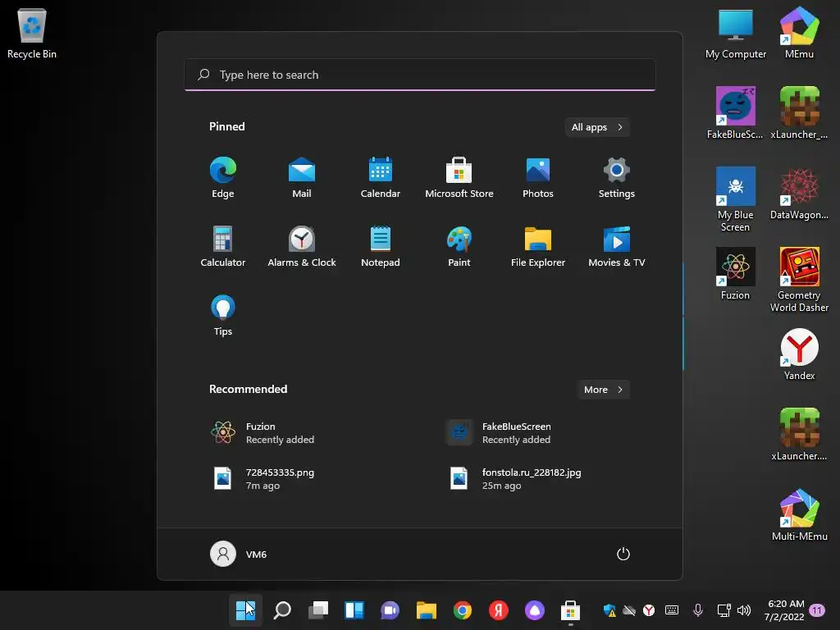Viewport: 840px width, 630px height.
Task: Open Alarms & Clock
Action: 302,246
